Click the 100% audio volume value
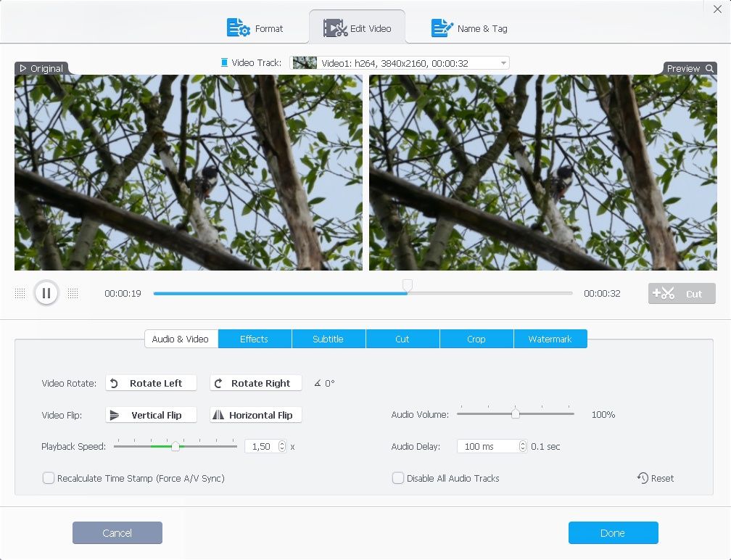 pyautogui.click(x=603, y=414)
